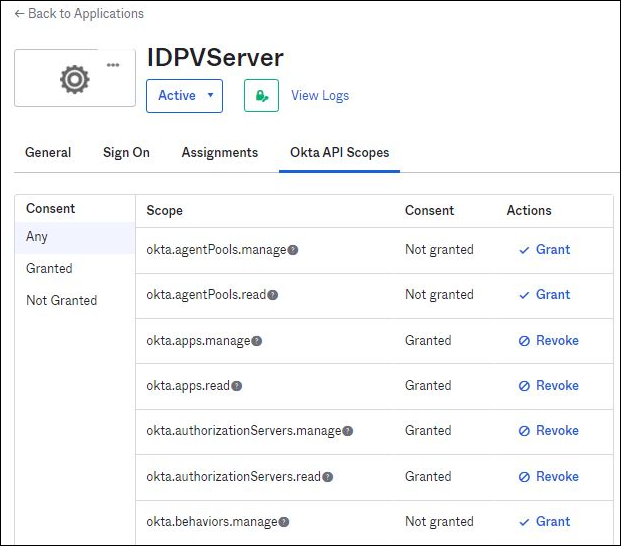Click the Consent column header in table

pyautogui.click(x=429, y=210)
